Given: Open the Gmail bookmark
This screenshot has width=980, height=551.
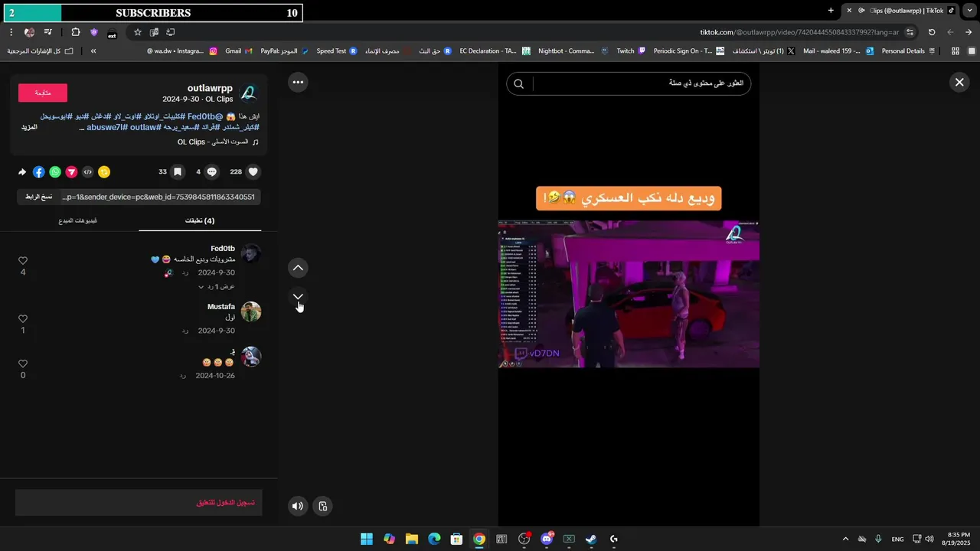Looking at the screenshot, I should 238,51.
